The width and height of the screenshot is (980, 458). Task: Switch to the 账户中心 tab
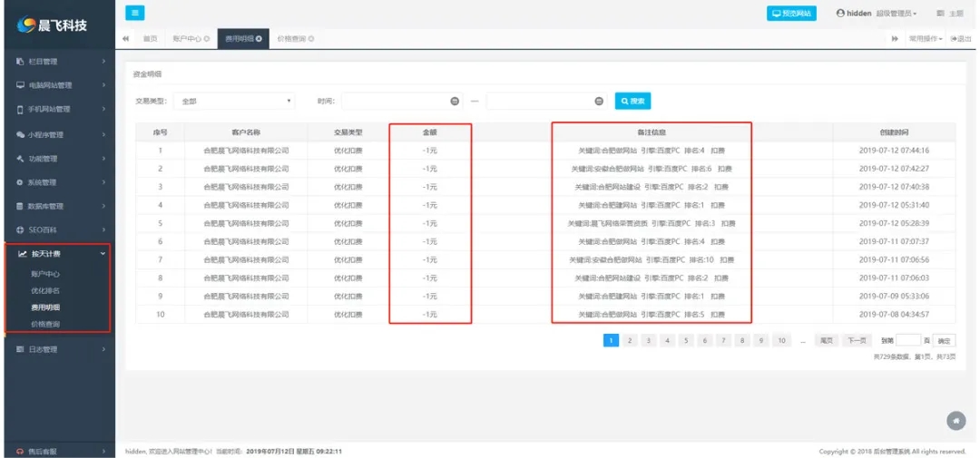[191, 39]
